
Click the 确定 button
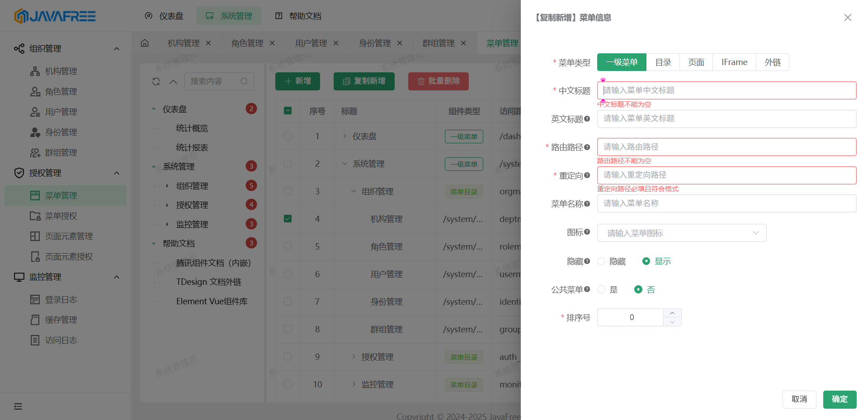coord(840,399)
